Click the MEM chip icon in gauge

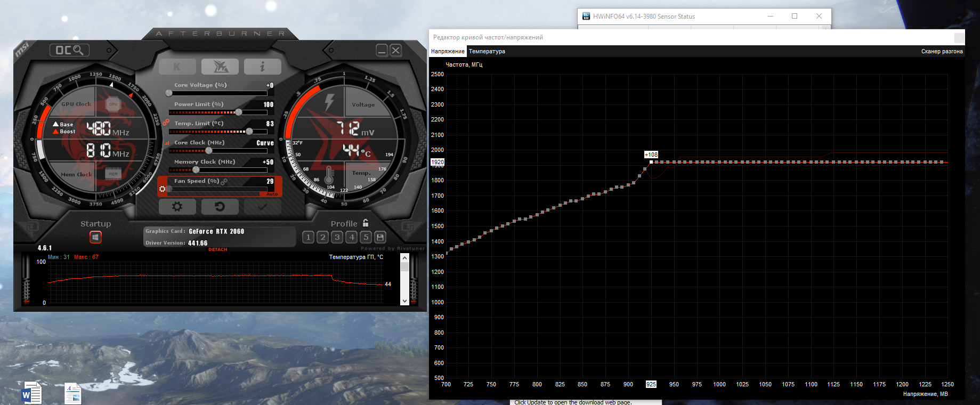coord(113,174)
